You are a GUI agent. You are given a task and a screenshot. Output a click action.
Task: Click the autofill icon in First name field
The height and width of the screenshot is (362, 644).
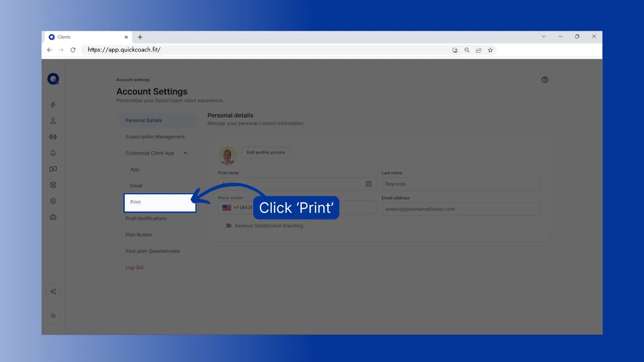pos(369,184)
